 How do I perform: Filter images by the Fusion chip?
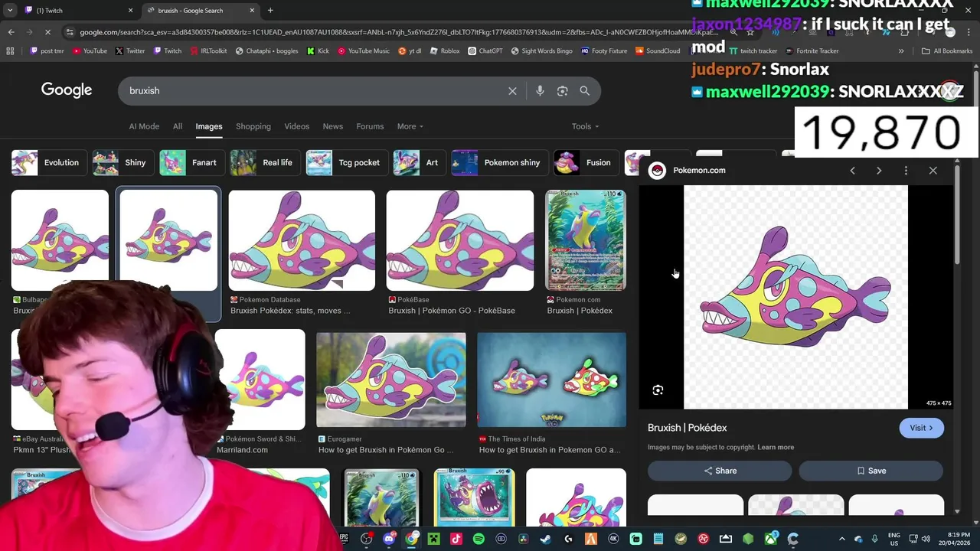click(585, 163)
